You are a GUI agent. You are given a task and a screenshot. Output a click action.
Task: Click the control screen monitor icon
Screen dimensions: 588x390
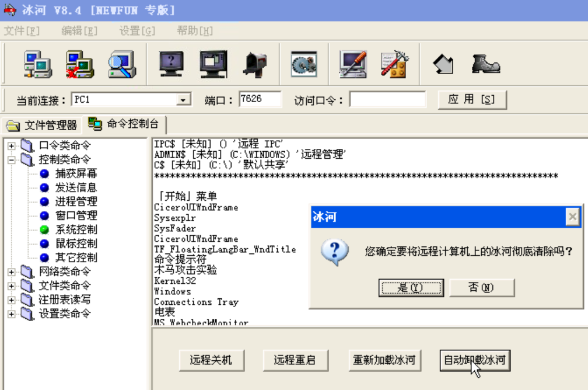[x=213, y=64]
